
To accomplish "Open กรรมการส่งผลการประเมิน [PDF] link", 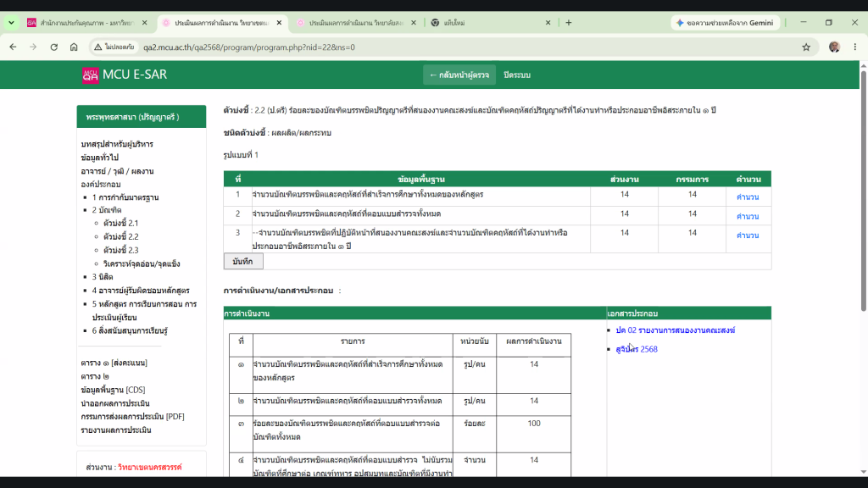I will 133,417.
